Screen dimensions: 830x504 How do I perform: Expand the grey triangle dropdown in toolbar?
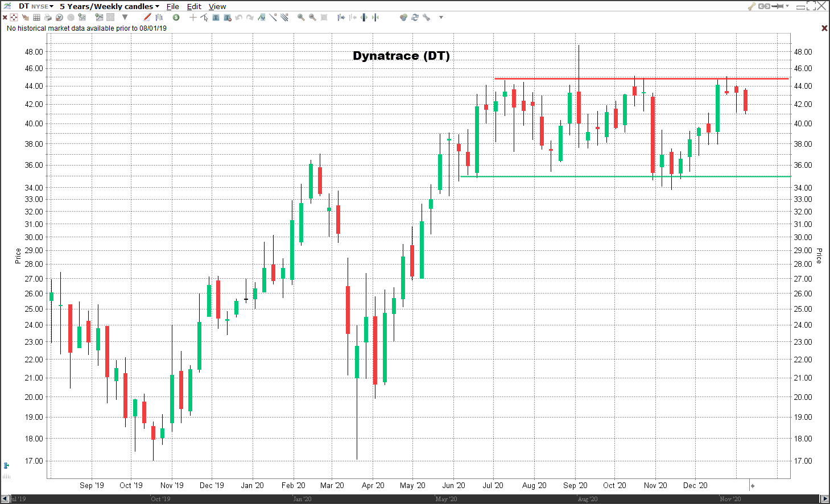point(125,17)
